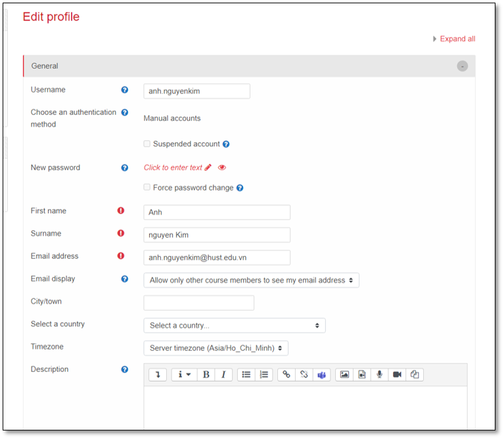This screenshot has height=439, width=504.
Task: Enable the Suspended account checkbox
Action: (147, 144)
